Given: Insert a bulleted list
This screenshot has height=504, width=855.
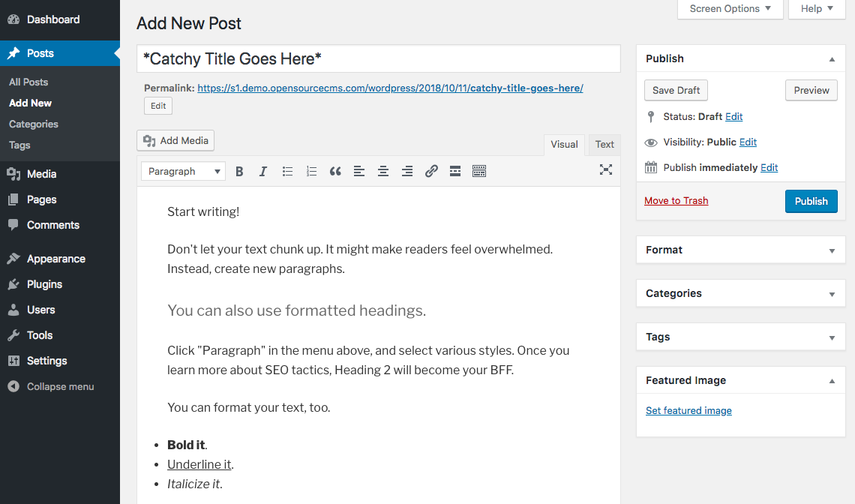Looking at the screenshot, I should tap(287, 171).
